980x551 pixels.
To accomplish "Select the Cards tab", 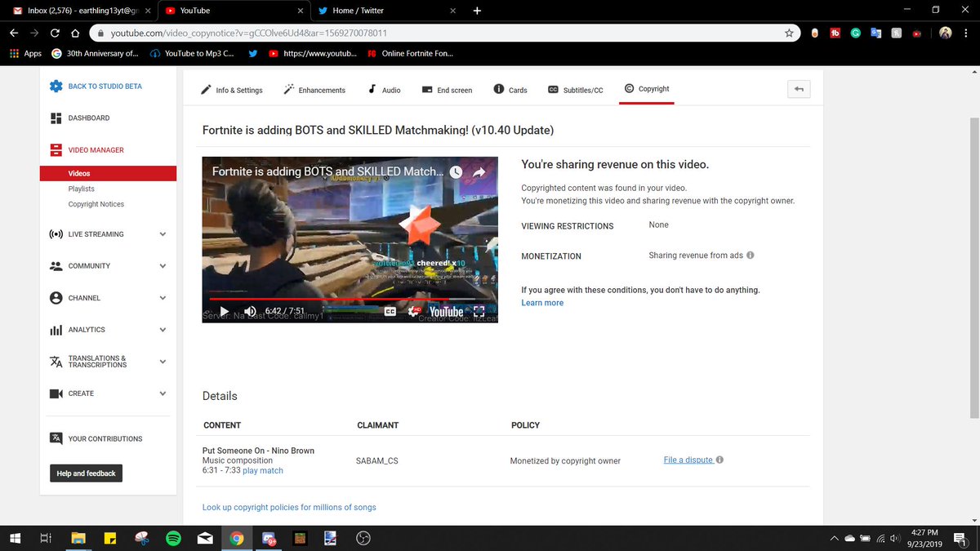I will 510,90.
